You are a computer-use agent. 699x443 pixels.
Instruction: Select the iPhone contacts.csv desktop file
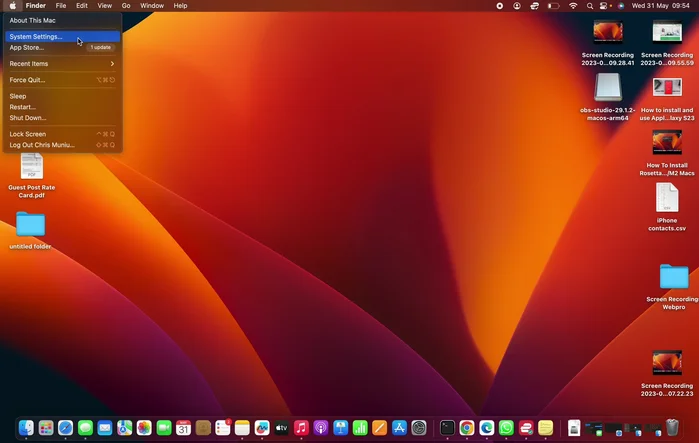[667, 198]
